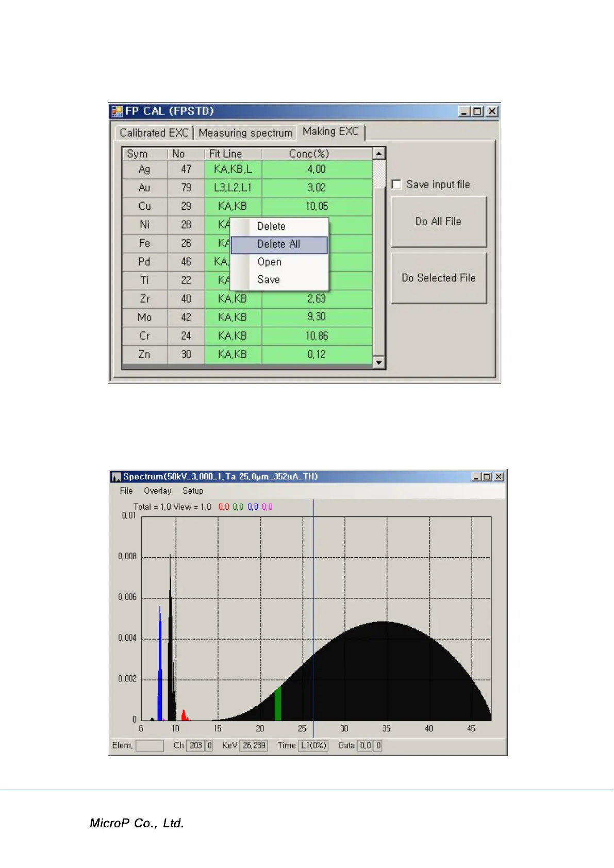Select the Au row symbol cell
Image resolution: width=614 pixels, height=868 pixels.
[x=145, y=188]
